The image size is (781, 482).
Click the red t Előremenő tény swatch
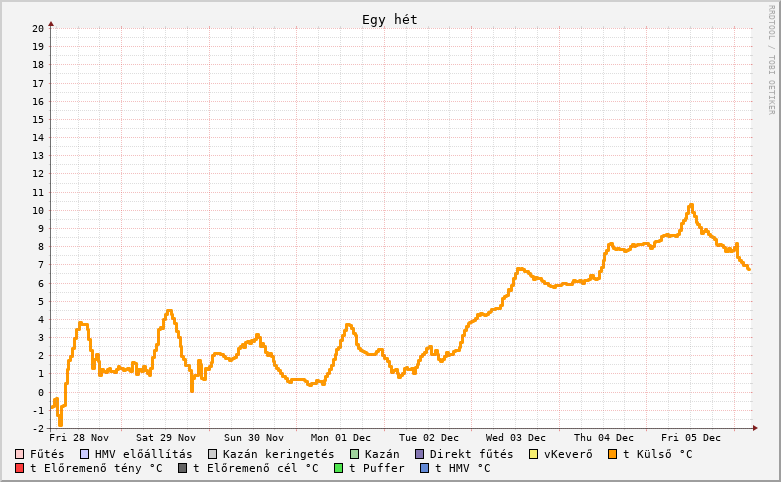(20, 468)
